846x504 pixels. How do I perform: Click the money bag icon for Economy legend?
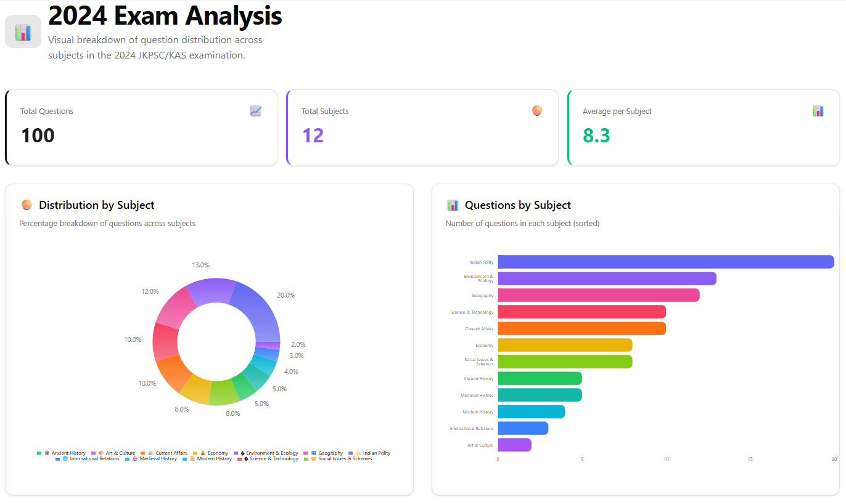point(203,453)
